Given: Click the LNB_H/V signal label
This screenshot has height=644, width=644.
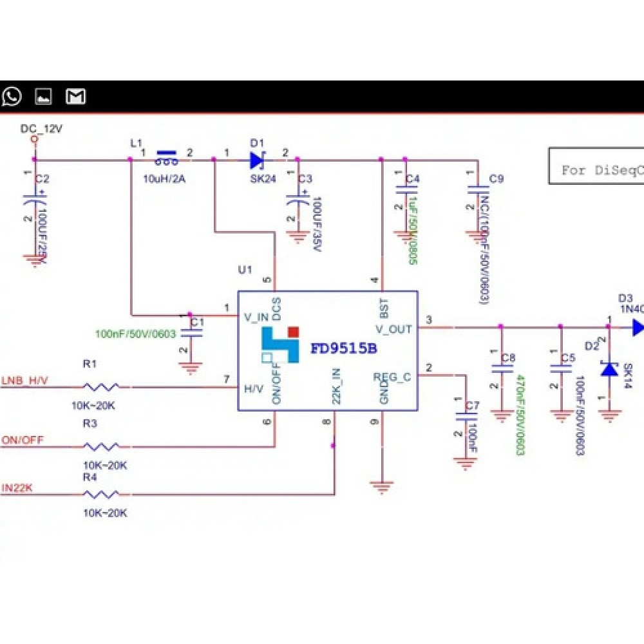Looking at the screenshot, I should [24, 380].
